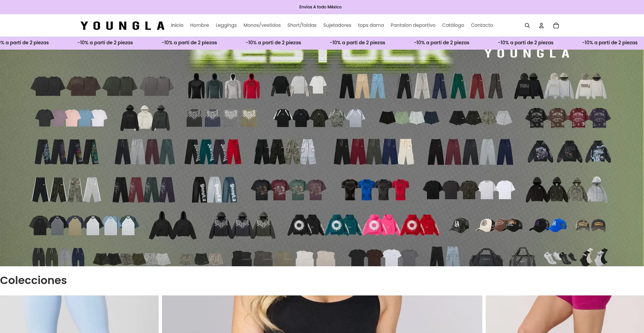Go to Pantalon deportivo page
644x333 pixels.
(413, 25)
